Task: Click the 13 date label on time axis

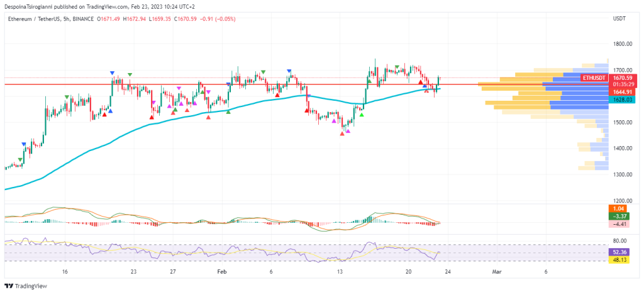Action: (340, 272)
